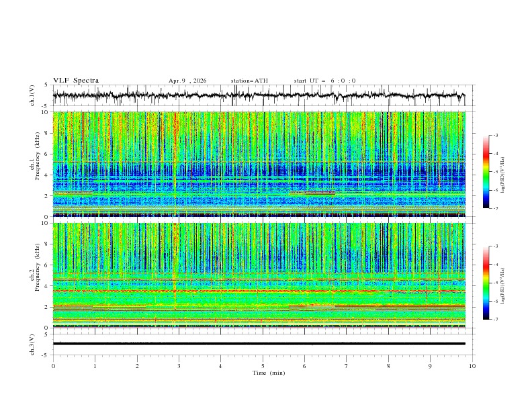Screen dimensions: 532x411
Task: Click the ch.3 flat voltage trace
Action: pyautogui.click(x=259, y=344)
